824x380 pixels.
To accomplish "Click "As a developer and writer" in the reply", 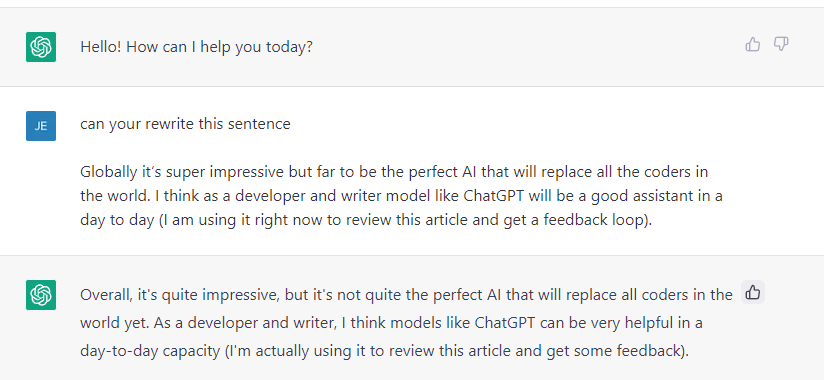I will coord(244,322).
